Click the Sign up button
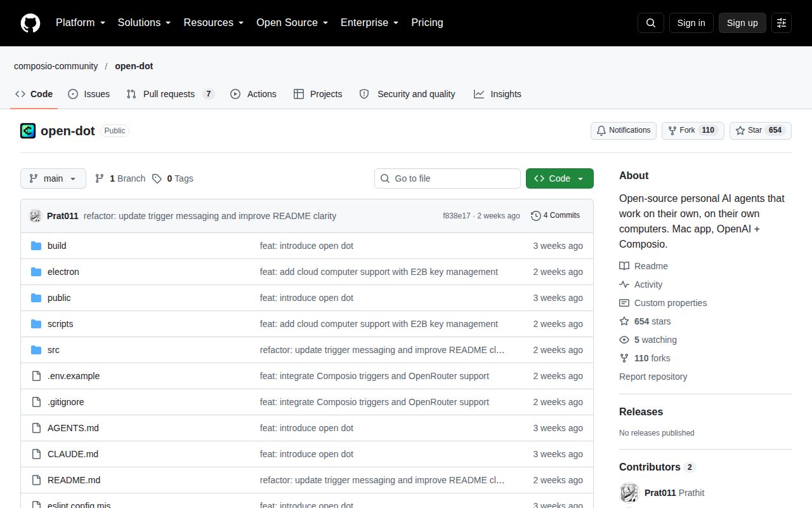The height and width of the screenshot is (508, 812). pyautogui.click(x=742, y=23)
